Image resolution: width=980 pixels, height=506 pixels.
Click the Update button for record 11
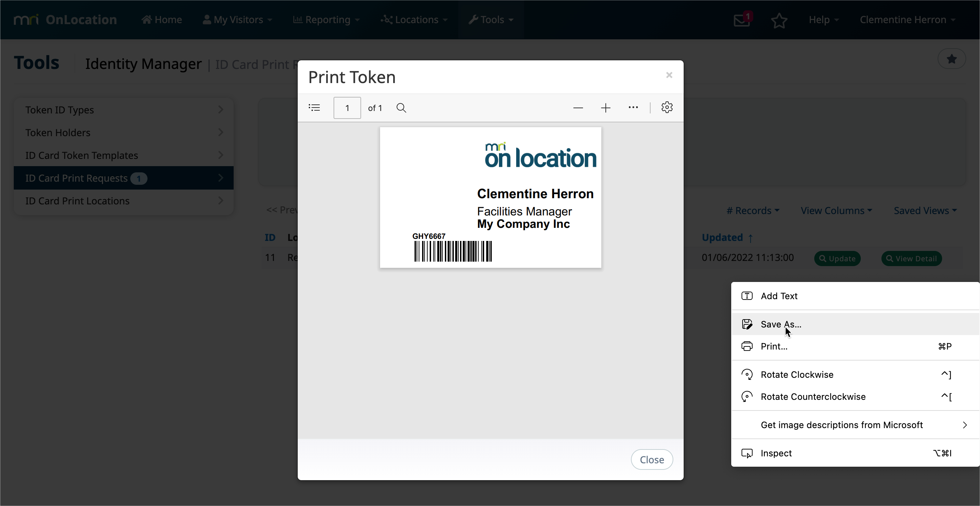pos(837,258)
